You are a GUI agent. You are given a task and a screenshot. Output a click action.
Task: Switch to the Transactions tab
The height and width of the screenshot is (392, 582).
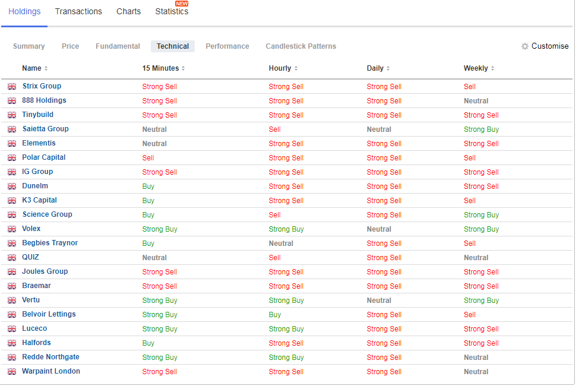[78, 11]
